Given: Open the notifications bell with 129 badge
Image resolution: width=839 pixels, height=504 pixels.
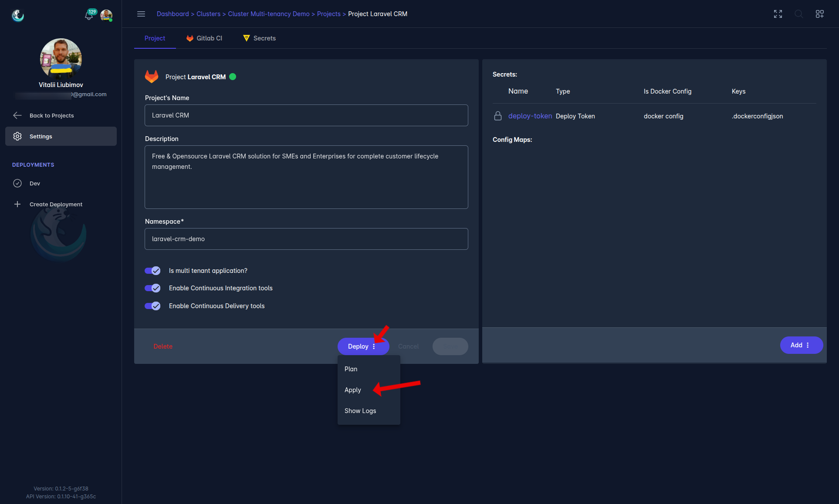Looking at the screenshot, I should click(89, 15).
